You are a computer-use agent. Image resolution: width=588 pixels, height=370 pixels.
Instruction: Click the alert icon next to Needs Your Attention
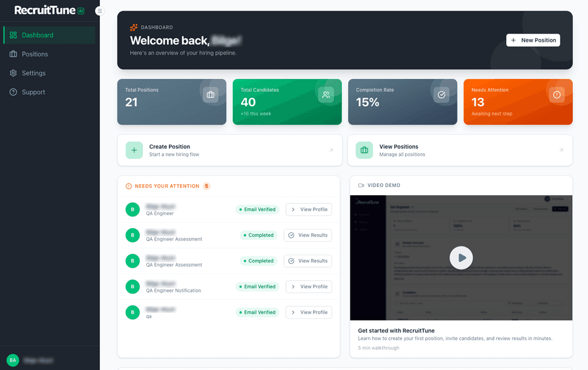pyautogui.click(x=129, y=186)
